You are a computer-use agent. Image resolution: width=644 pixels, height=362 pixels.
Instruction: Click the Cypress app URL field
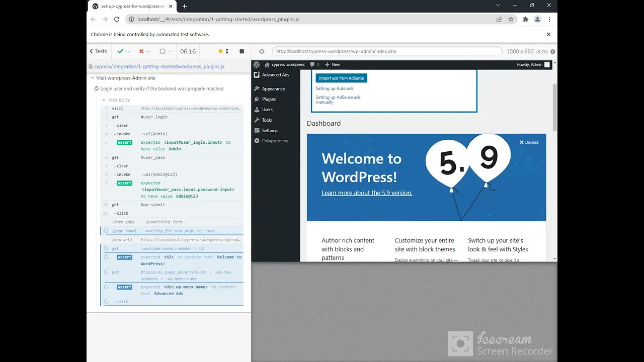(x=387, y=51)
